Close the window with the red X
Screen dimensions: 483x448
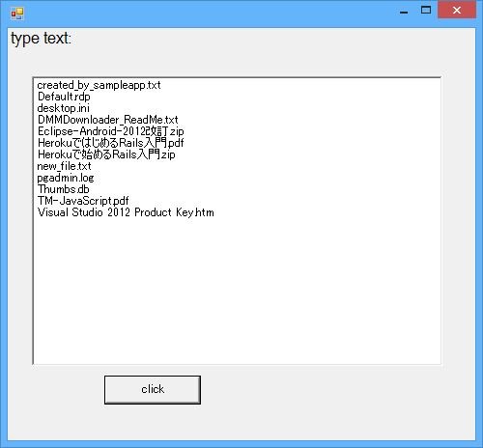[457, 11]
